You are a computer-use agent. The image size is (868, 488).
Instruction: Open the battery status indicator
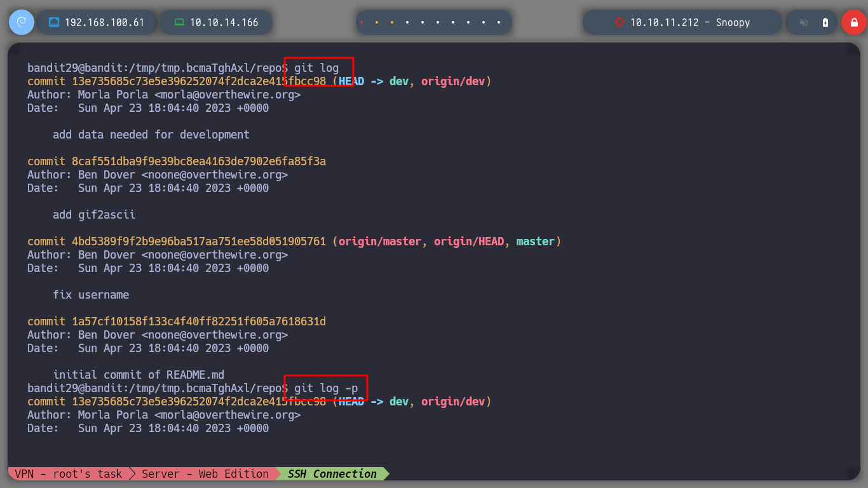(825, 22)
